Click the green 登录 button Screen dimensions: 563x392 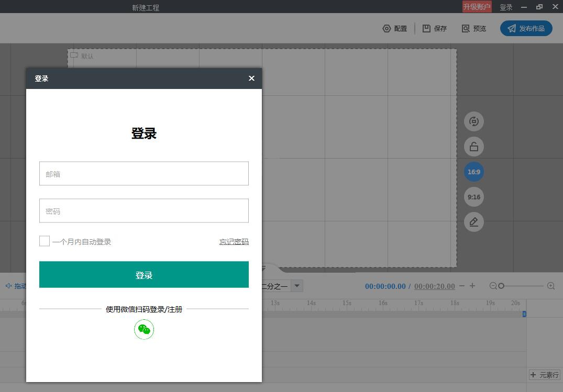click(144, 275)
